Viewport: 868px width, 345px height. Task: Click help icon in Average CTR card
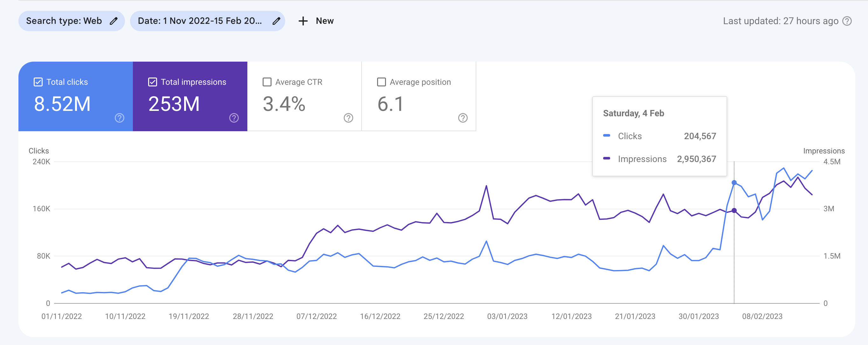pyautogui.click(x=348, y=118)
